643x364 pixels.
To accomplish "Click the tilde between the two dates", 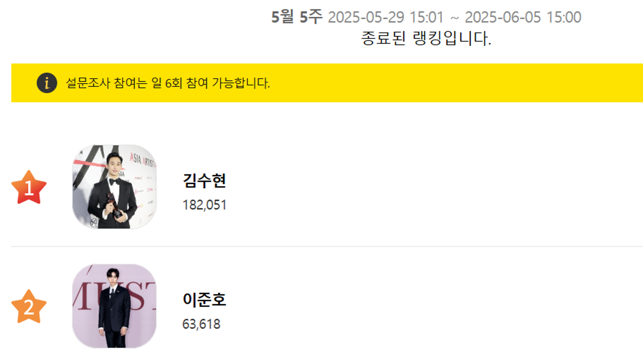I will click(x=454, y=18).
